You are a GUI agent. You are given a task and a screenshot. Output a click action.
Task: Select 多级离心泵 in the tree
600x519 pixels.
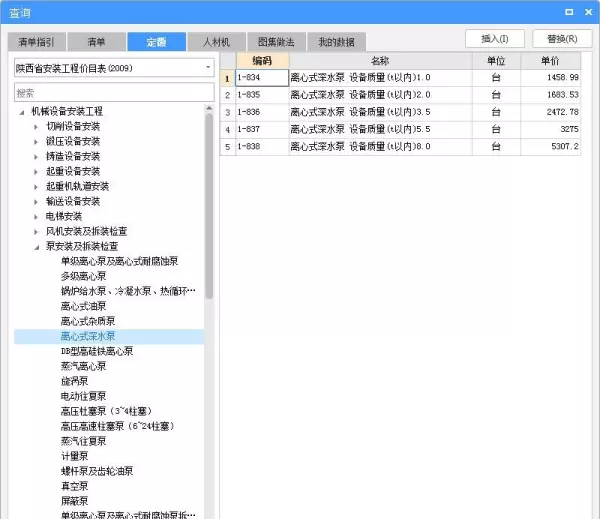tap(83, 276)
